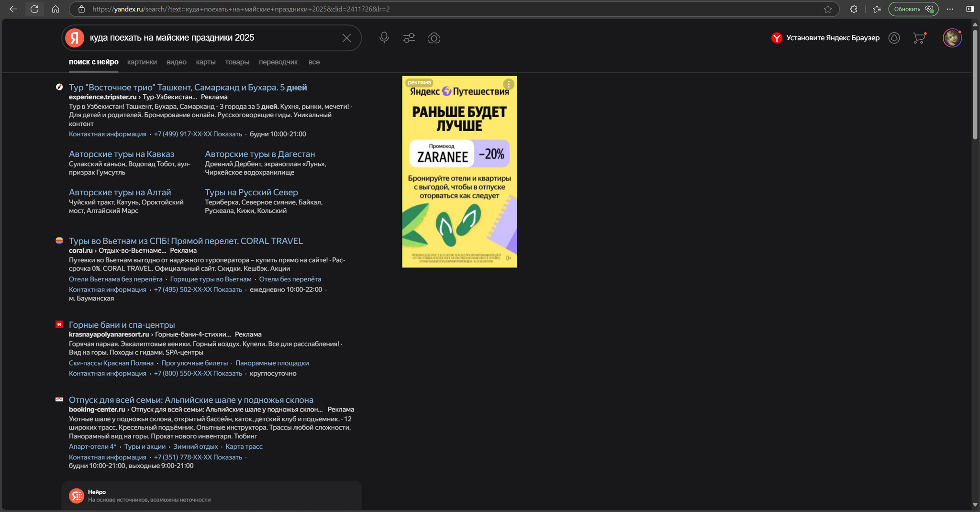Click the browser refresh button
The height and width of the screenshot is (512, 980).
[34, 9]
